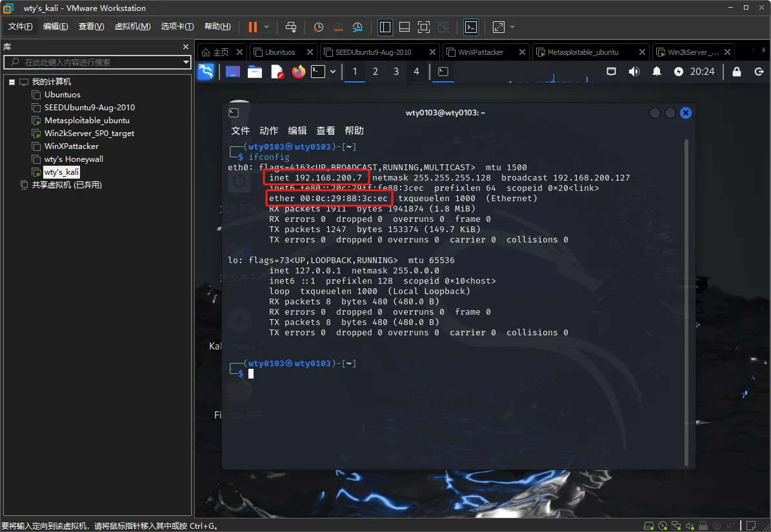Open the snapshot manager

point(357,27)
